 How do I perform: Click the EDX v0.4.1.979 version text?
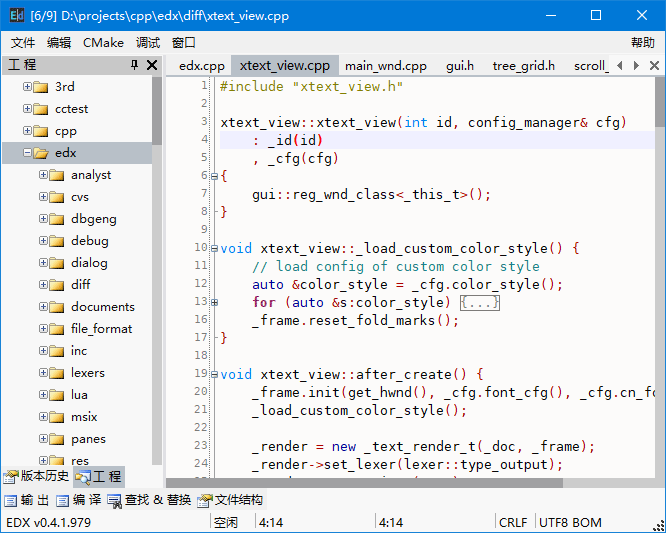click(48, 522)
